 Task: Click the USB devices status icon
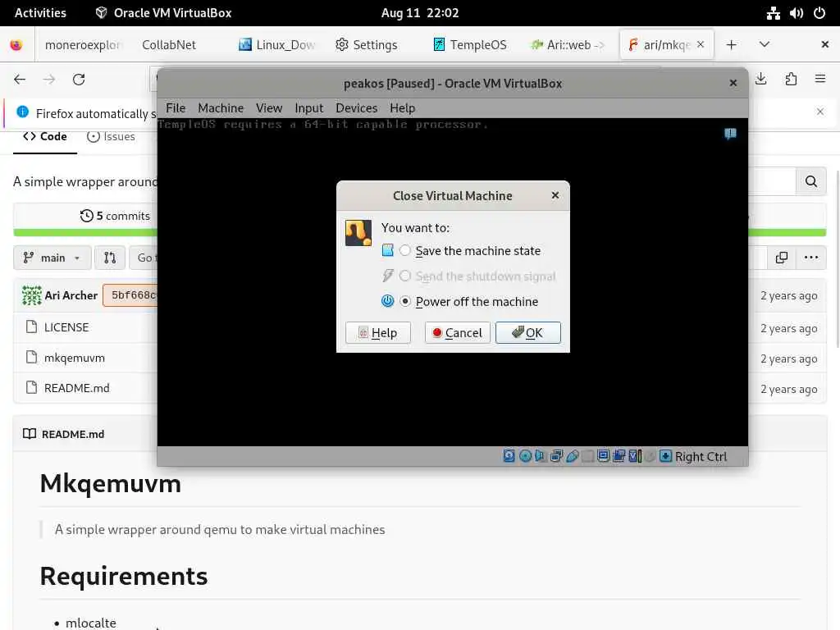pos(572,456)
